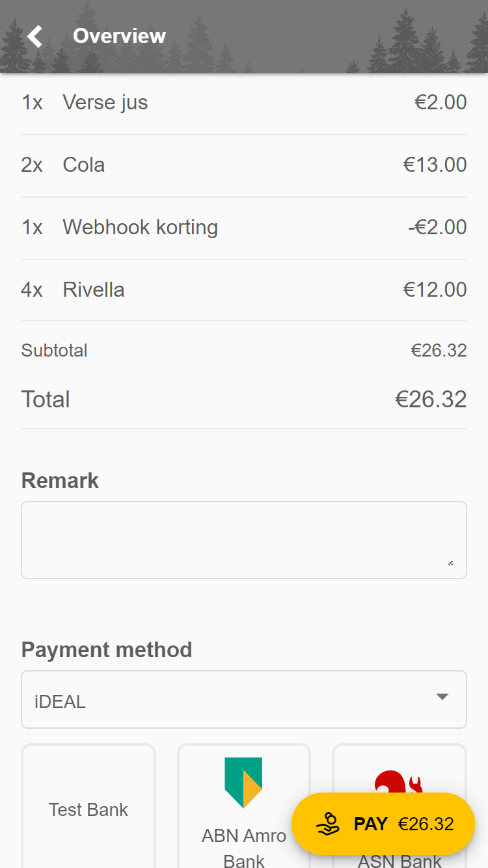Focus the Remark text area
The width and height of the screenshot is (488, 868).
244,540
